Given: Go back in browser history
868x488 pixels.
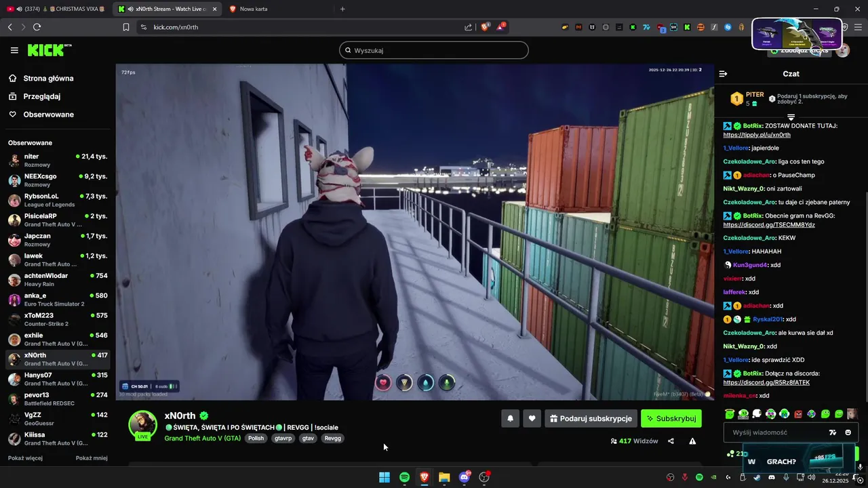Looking at the screenshot, I should click(9, 27).
